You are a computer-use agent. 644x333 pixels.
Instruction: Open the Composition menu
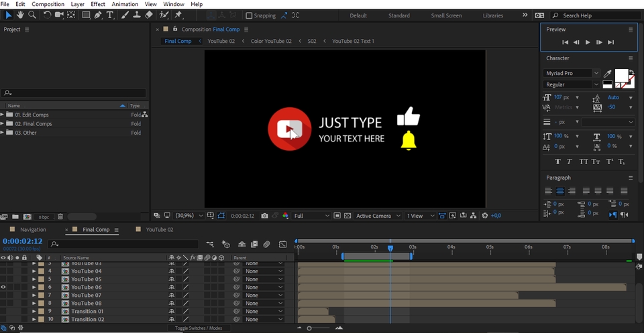(48, 4)
